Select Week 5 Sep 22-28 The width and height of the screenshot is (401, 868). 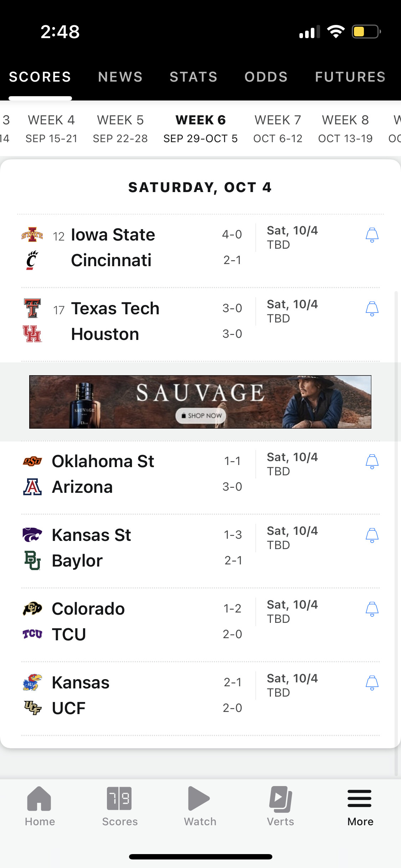(120, 129)
